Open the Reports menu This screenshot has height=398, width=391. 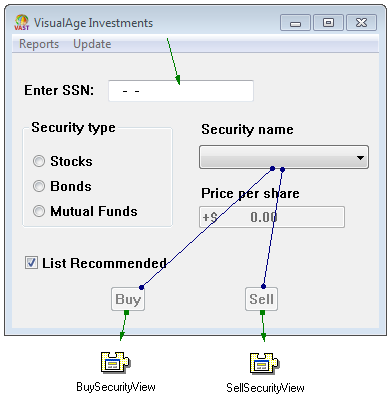tap(39, 44)
